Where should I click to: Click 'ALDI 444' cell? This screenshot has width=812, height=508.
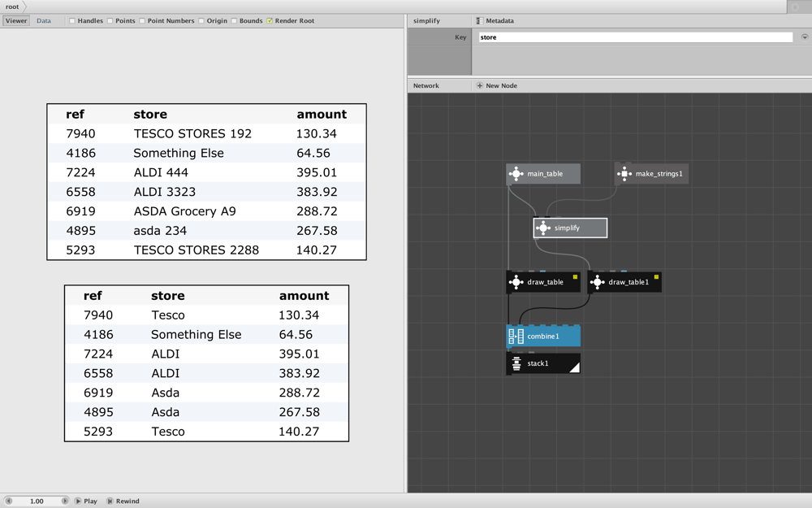coord(161,172)
